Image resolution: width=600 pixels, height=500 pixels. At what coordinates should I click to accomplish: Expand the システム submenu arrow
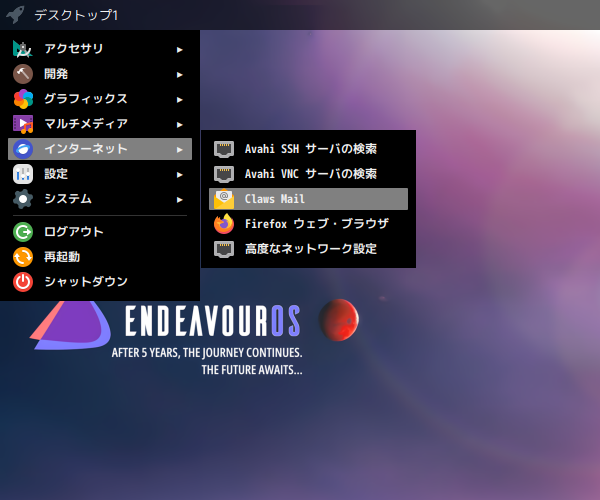[x=179, y=200]
